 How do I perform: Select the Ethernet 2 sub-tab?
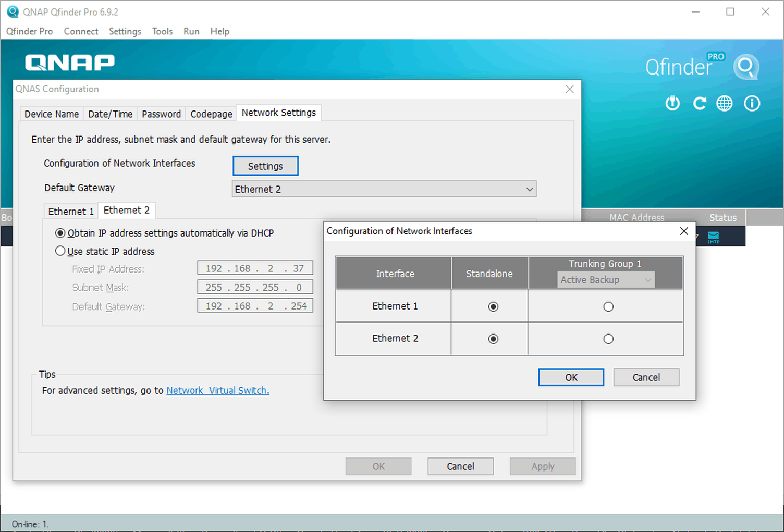click(127, 210)
